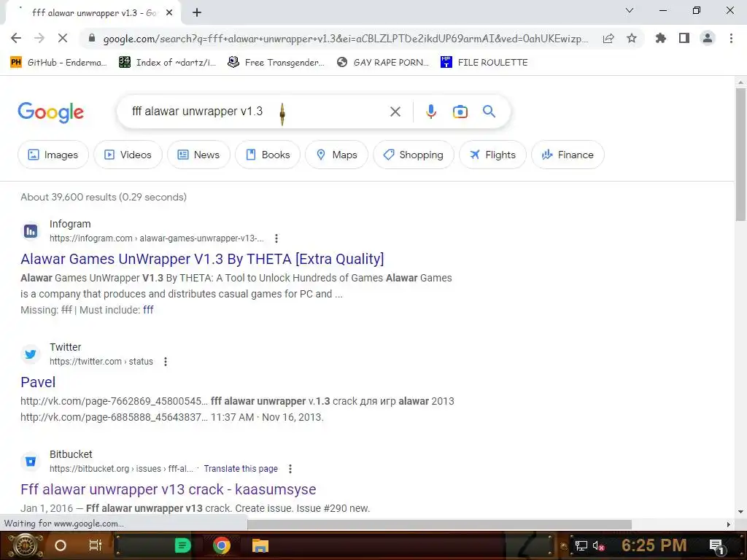The image size is (747, 560).
Task: Click Translate this page for Bitbucket
Action: pyautogui.click(x=241, y=469)
